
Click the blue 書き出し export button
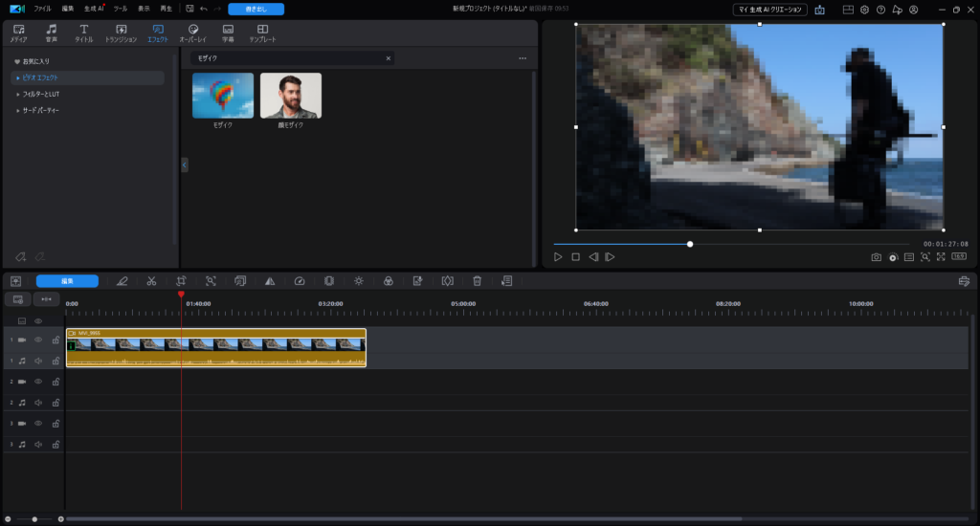pos(256,9)
